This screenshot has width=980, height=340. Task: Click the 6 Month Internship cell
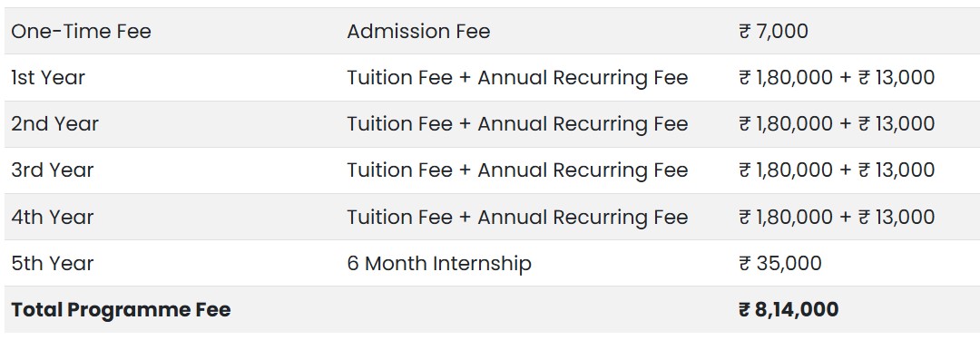pyautogui.click(x=439, y=263)
